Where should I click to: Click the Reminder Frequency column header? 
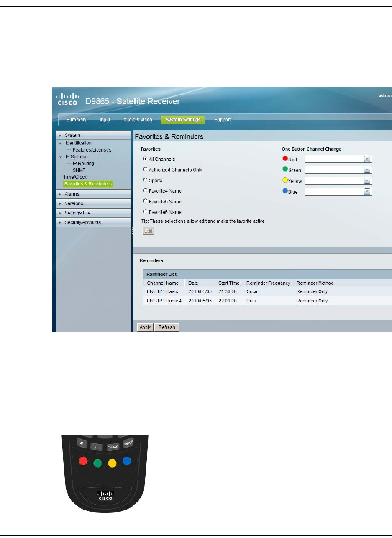point(268,283)
